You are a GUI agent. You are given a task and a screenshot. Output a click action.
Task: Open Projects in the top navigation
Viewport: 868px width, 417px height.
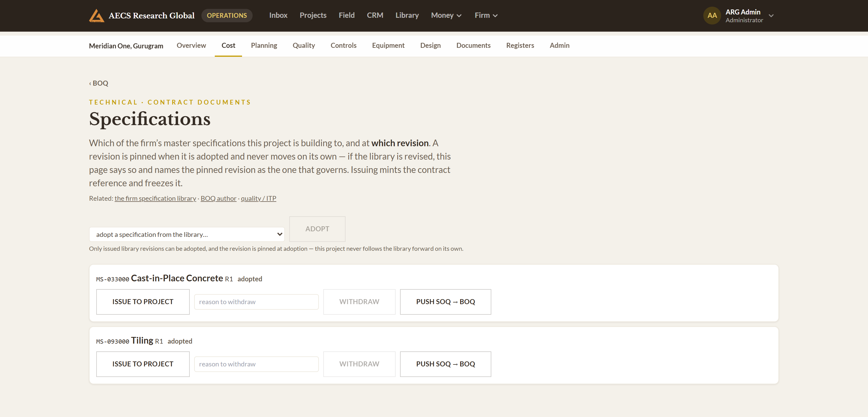coord(313,16)
